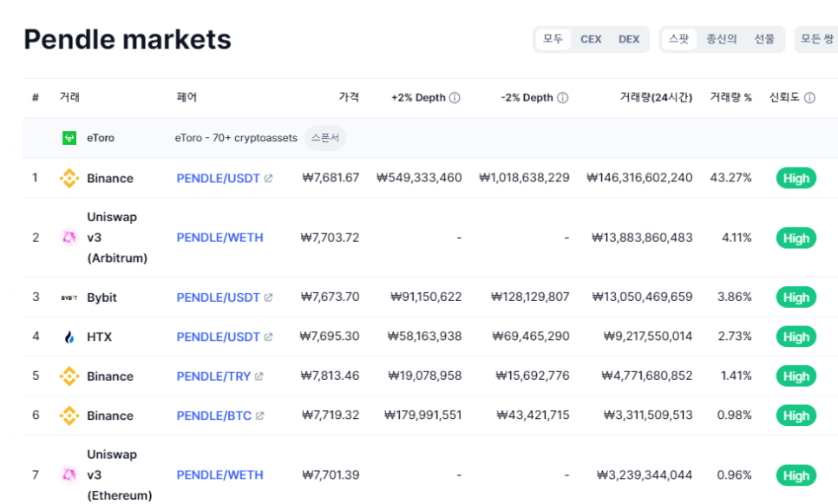Click Uniswap v3 Arbitrum logo icon
Image resolution: width=838 pixels, height=504 pixels.
pyautogui.click(x=69, y=238)
